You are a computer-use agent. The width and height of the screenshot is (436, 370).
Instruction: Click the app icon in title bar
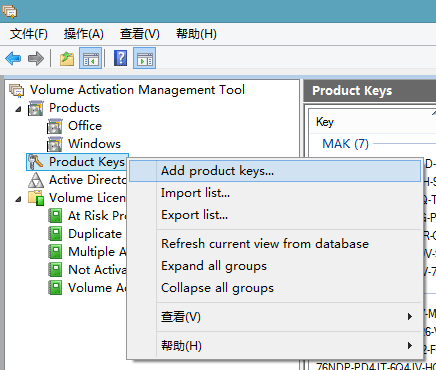coord(10,12)
